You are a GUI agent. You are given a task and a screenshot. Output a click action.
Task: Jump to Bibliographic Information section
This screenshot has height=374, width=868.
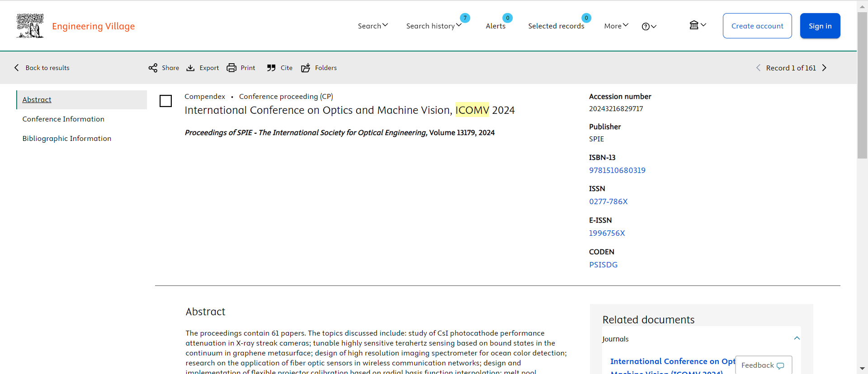pos(67,138)
